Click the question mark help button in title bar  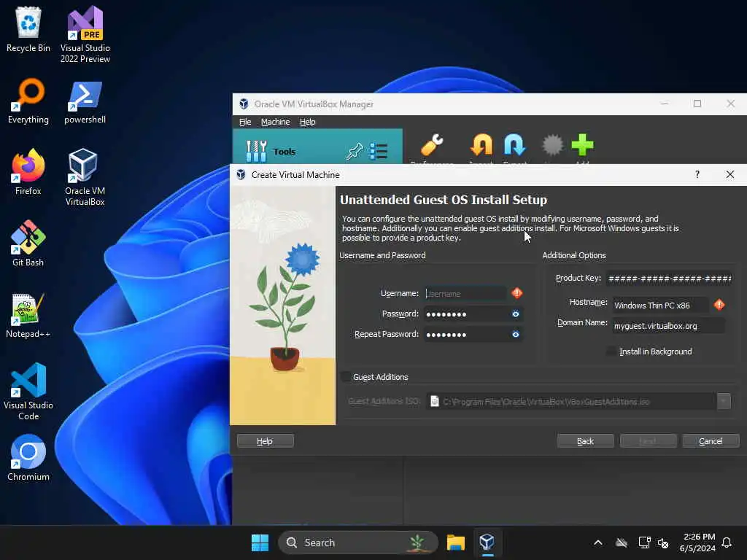pyautogui.click(x=697, y=174)
